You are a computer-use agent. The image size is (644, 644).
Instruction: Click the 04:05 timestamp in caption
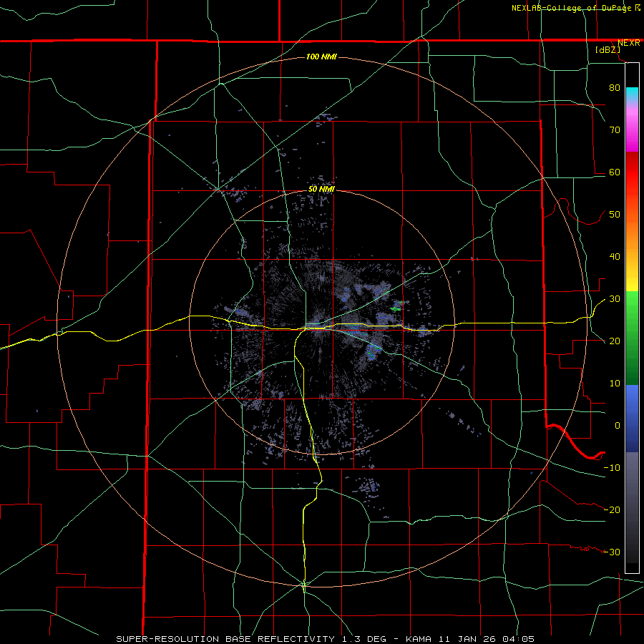pos(518,639)
